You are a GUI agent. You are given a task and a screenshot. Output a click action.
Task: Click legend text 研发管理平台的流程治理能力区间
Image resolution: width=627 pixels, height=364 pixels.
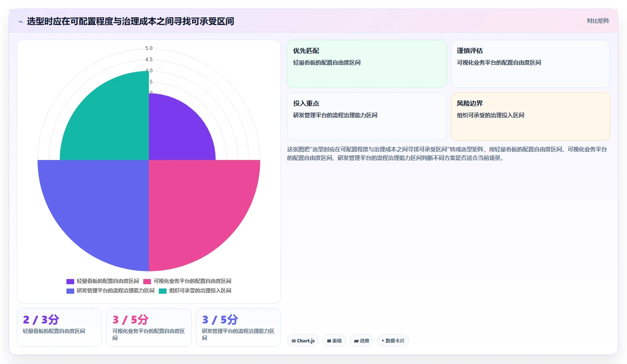coord(116,291)
